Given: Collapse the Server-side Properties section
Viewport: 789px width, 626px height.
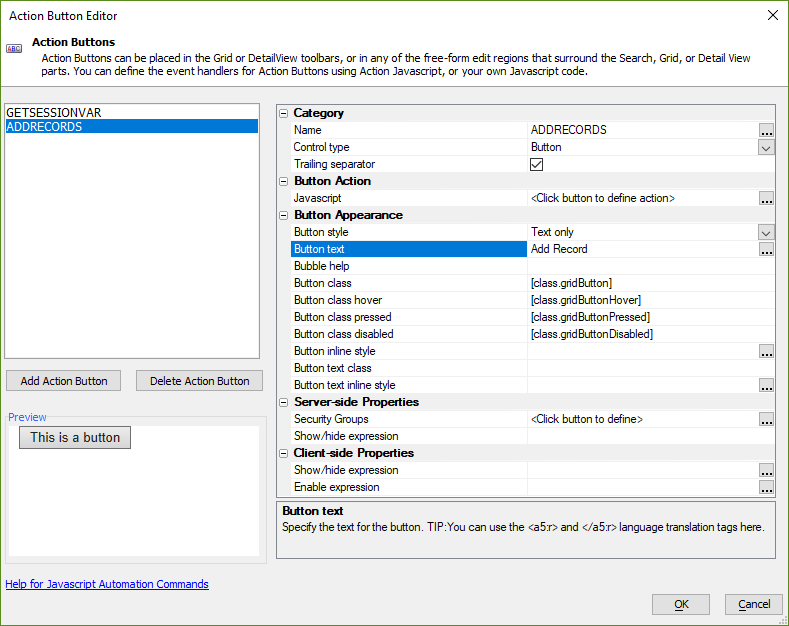Looking at the screenshot, I should tap(284, 402).
